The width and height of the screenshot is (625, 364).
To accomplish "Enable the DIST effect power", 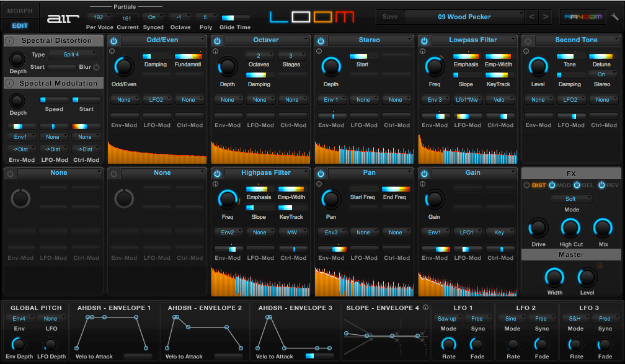I will click(526, 185).
